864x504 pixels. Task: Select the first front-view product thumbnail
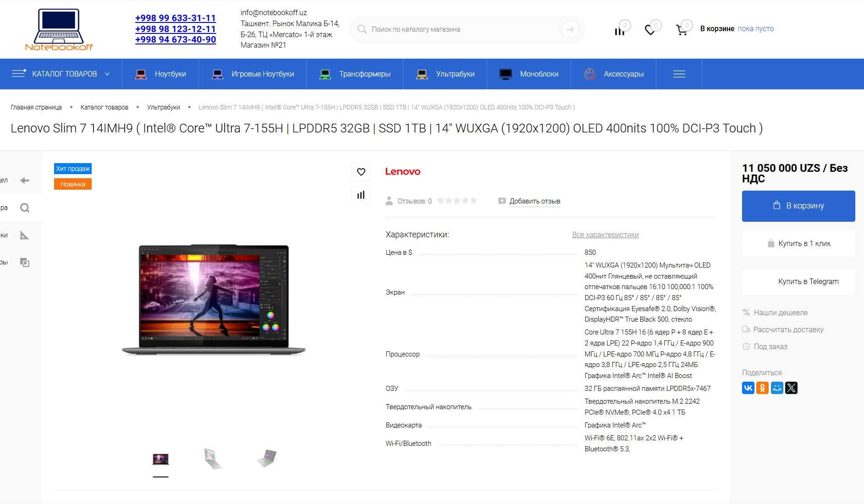point(160,459)
